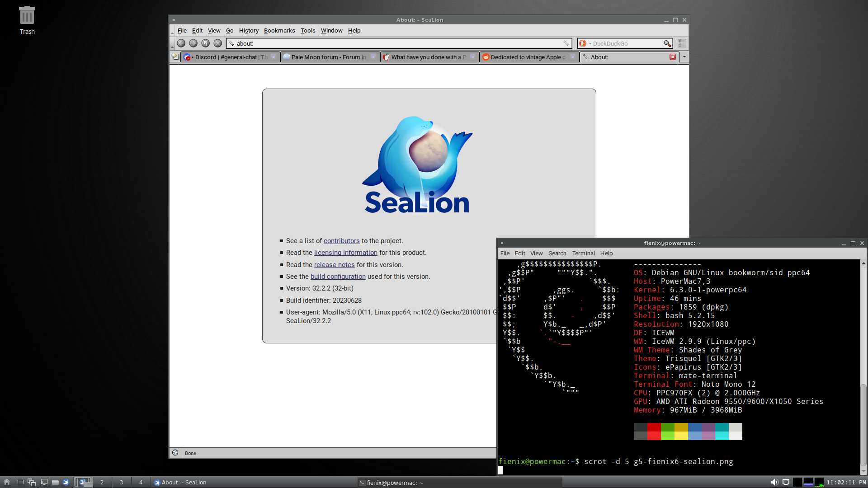Viewport: 868px width, 488px height.
Task: Click the network tray icon
Action: coord(786,482)
